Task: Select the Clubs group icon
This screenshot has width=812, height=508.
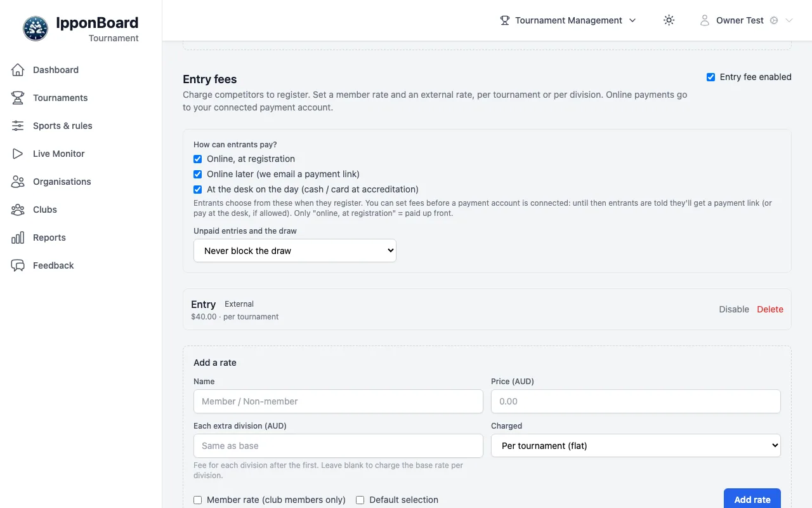Action: coord(18,210)
